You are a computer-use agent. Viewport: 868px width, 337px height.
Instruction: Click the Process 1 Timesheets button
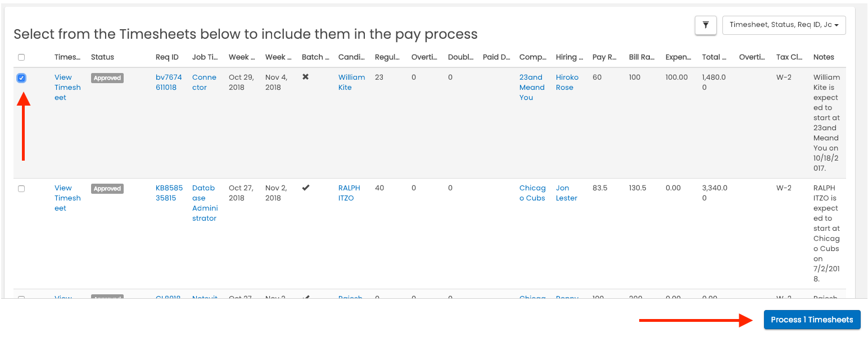[812, 320]
